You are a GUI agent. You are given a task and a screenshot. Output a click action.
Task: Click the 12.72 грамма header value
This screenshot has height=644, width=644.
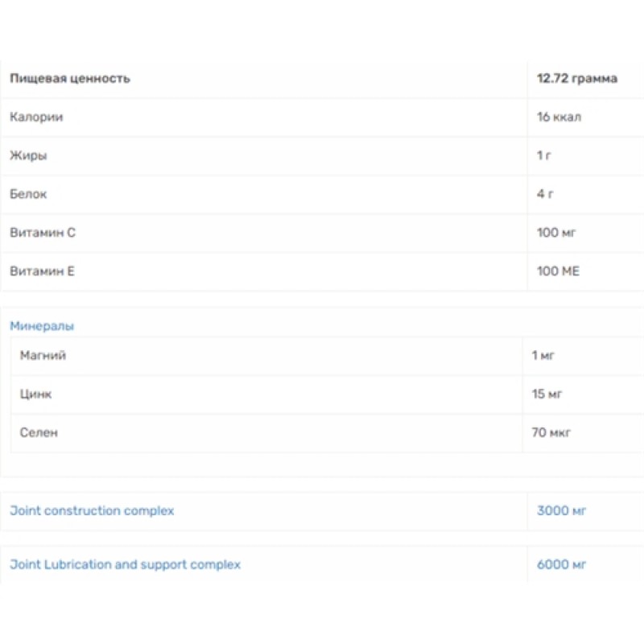(x=577, y=78)
